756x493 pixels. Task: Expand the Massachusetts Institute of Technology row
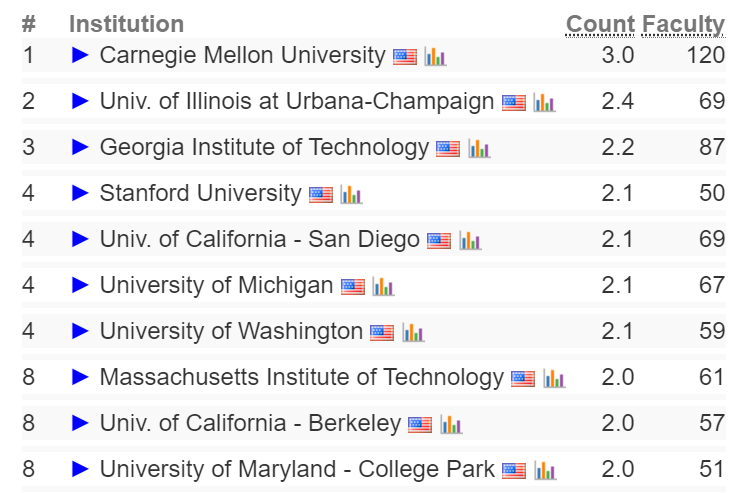[x=80, y=377]
